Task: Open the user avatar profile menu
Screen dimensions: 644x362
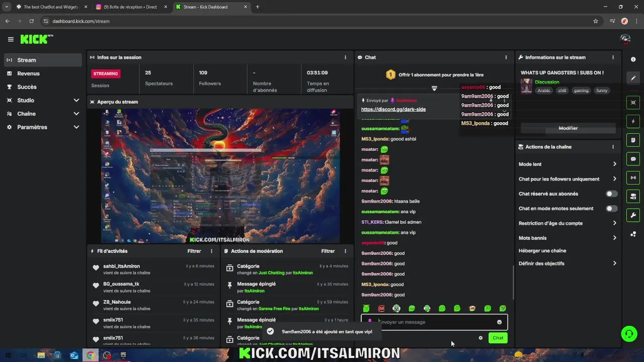Action: point(625,39)
